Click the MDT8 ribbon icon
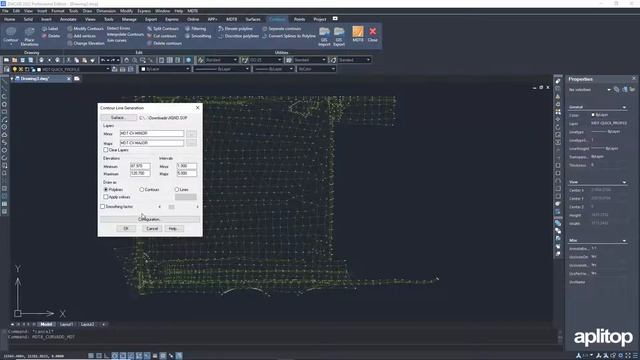Image resolution: width=640 pixels, height=360 pixels. point(358,34)
